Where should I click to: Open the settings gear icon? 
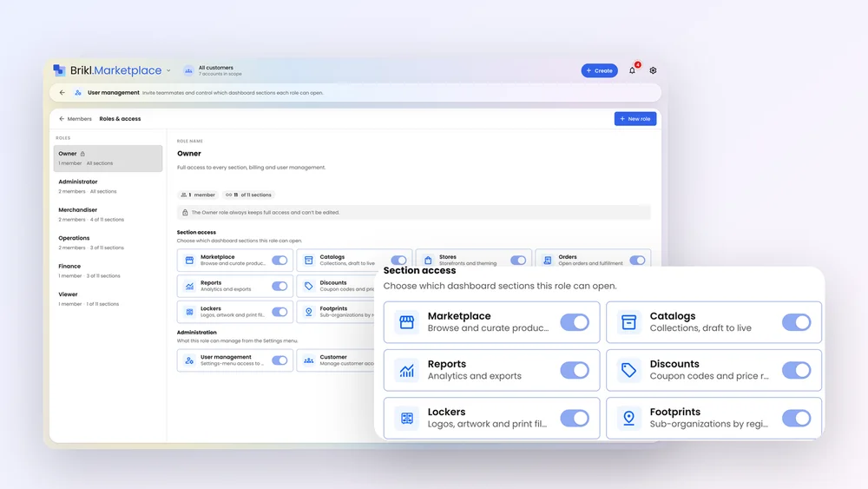click(654, 70)
